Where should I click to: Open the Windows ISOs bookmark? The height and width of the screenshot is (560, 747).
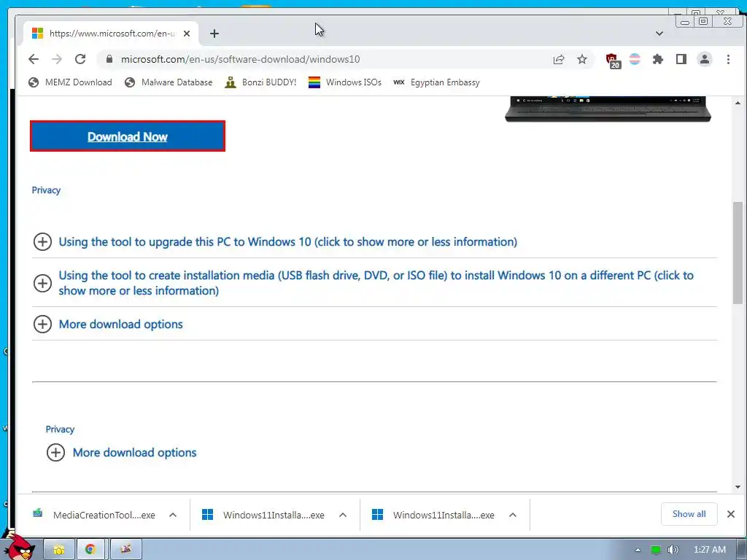coord(345,82)
